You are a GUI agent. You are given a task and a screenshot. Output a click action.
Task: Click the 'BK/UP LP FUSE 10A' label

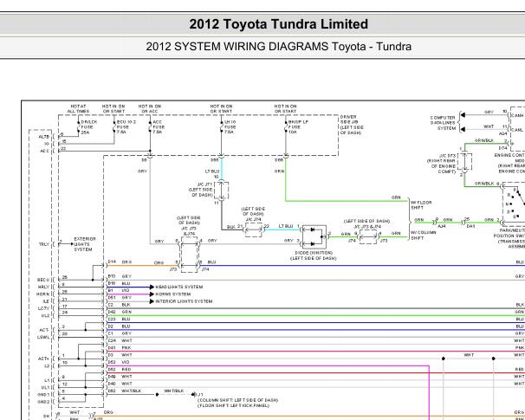click(x=298, y=127)
